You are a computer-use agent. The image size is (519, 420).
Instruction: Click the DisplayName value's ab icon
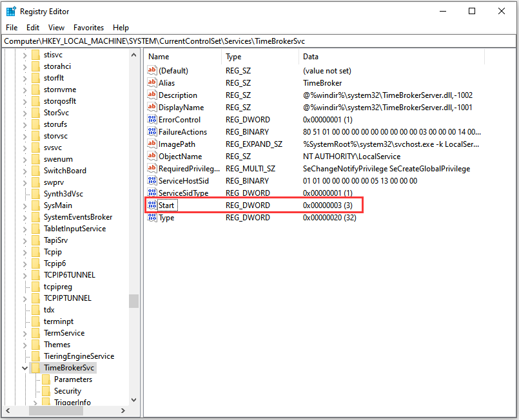tap(152, 107)
